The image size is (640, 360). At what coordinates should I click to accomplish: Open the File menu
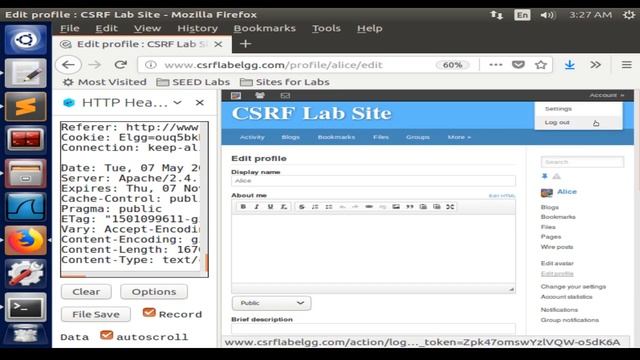[70, 28]
